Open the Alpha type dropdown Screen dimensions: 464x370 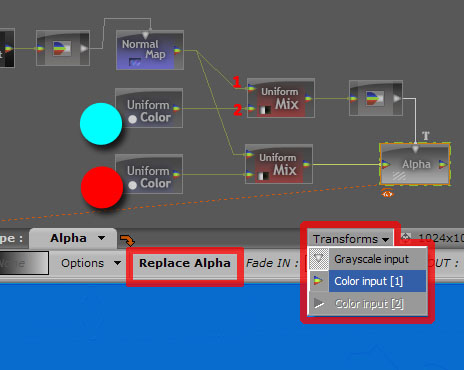(73, 238)
